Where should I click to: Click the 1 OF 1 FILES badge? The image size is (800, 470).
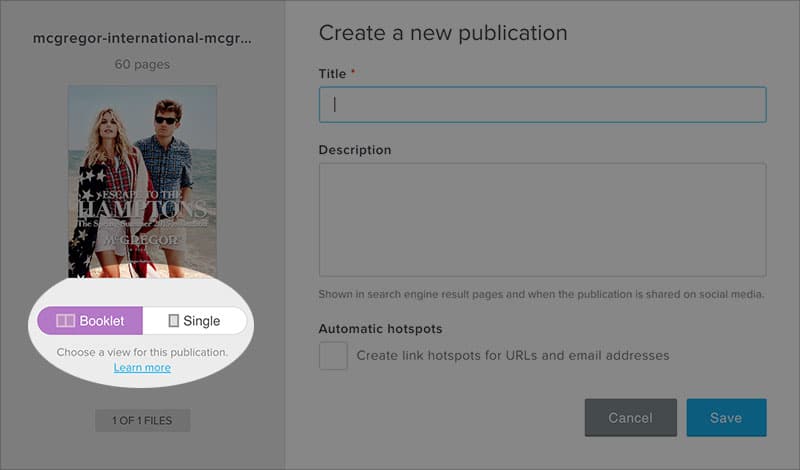[x=142, y=420]
